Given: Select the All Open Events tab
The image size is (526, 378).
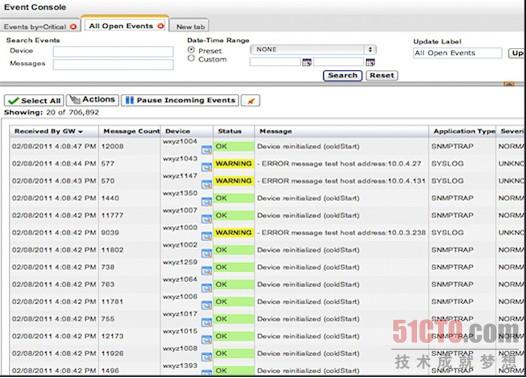Looking at the screenshot, I should [x=121, y=26].
